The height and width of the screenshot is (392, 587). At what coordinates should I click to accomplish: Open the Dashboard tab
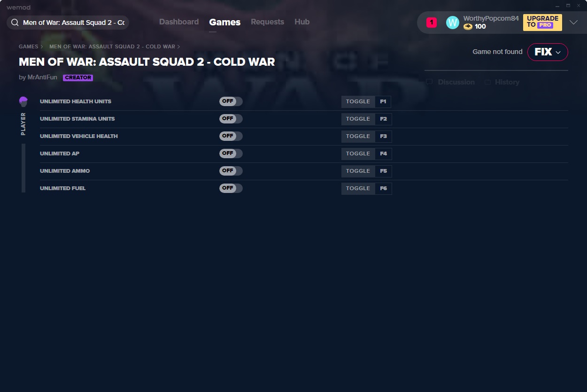[x=179, y=22]
